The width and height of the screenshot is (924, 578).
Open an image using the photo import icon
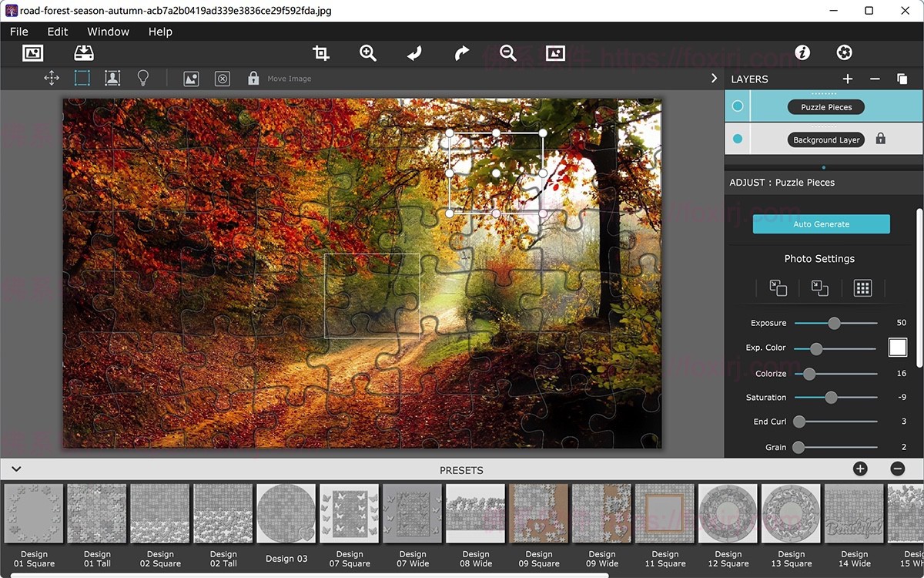(32, 52)
